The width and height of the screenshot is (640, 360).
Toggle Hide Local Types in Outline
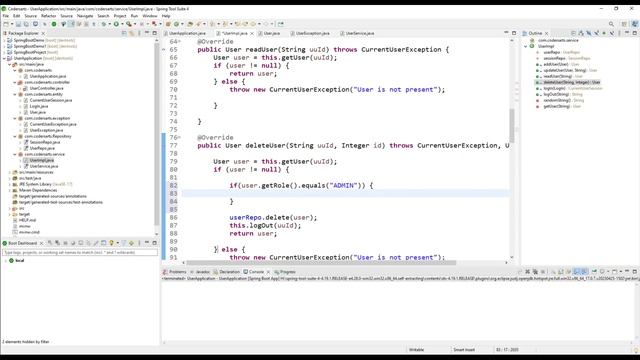612,33
